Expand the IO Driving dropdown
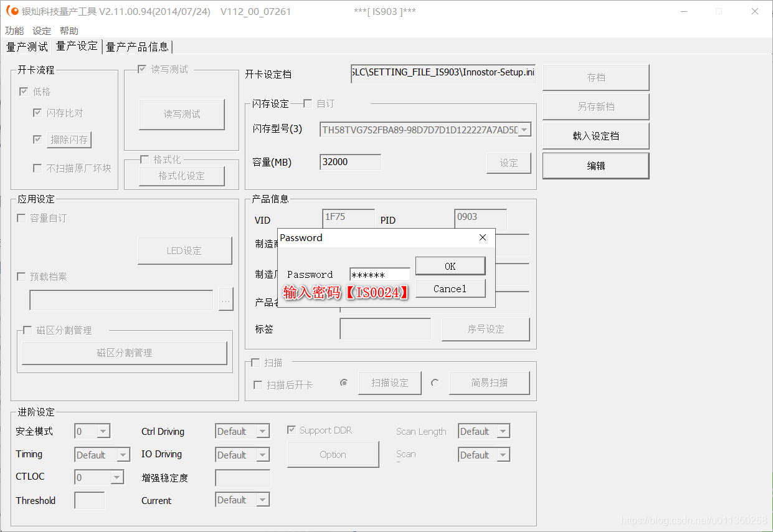The height and width of the screenshot is (532, 773). click(263, 455)
